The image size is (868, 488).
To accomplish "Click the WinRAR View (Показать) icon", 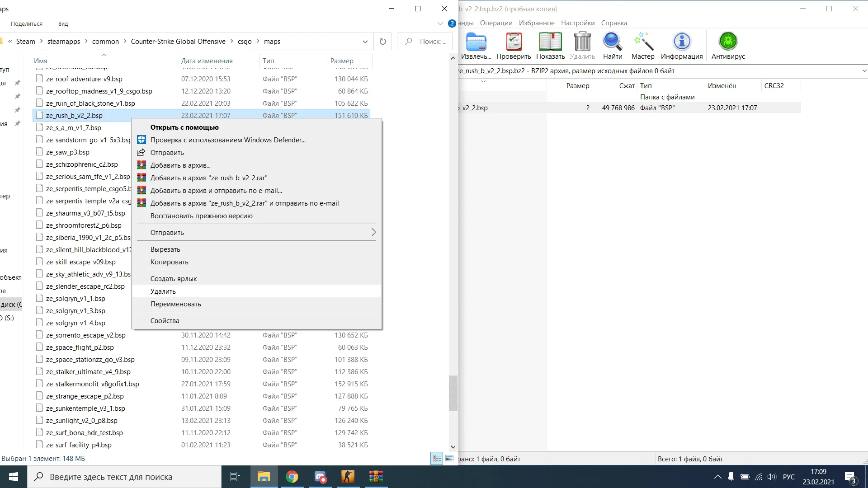I will (x=550, y=42).
